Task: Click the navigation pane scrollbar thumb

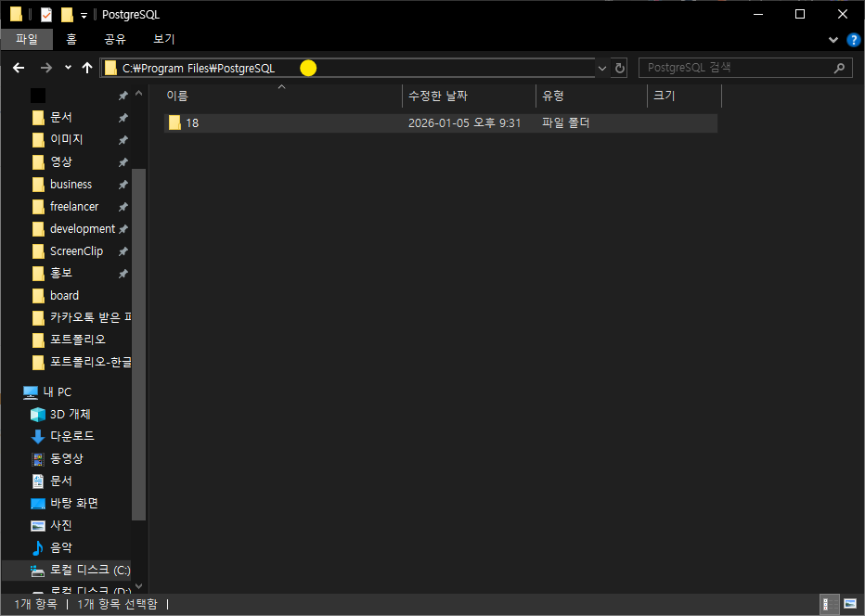Action: coord(139,344)
